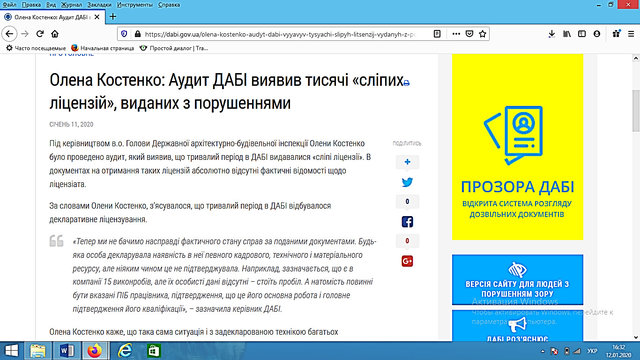Open версія сайту для людей з порушенням зору
Image resolution: width=640 pixels, height=360 pixels.
pos(517,280)
